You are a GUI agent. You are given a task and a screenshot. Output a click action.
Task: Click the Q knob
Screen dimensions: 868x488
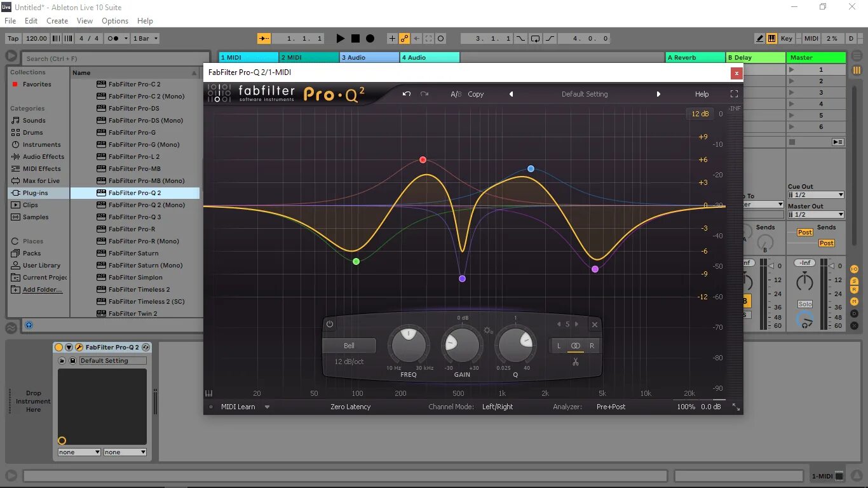[x=515, y=345]
